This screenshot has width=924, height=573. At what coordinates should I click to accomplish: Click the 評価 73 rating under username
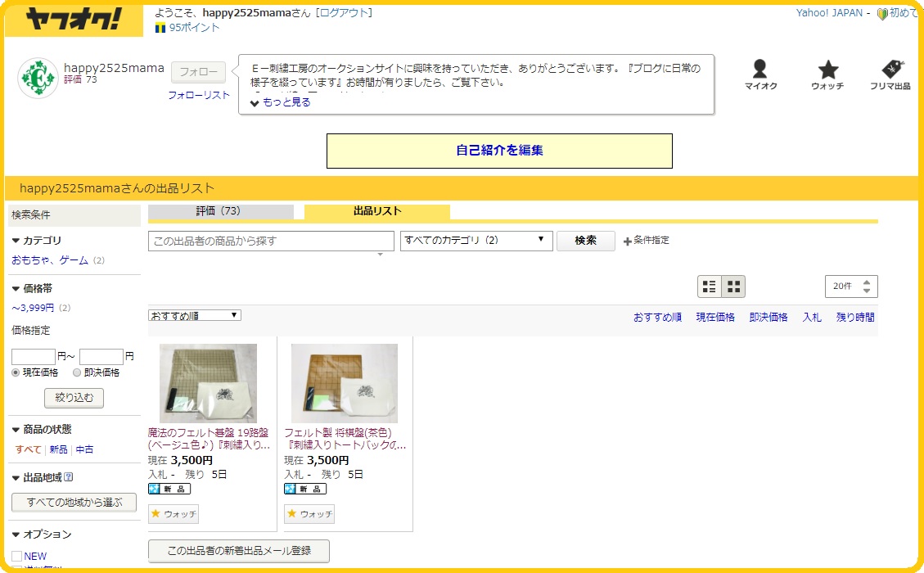[80, 79]
